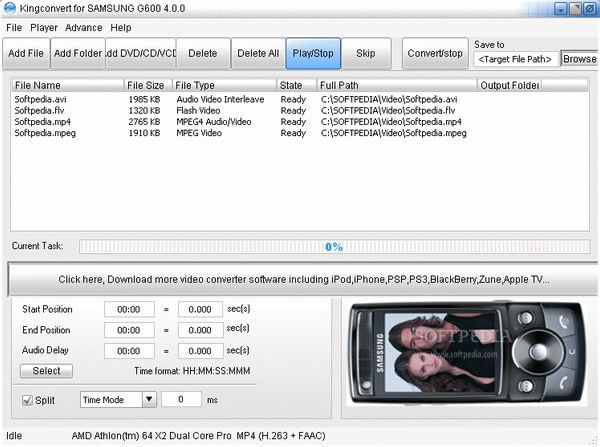Open the Player menu
The width and height of the screenshot is (600, 447).
click(44, 28)
